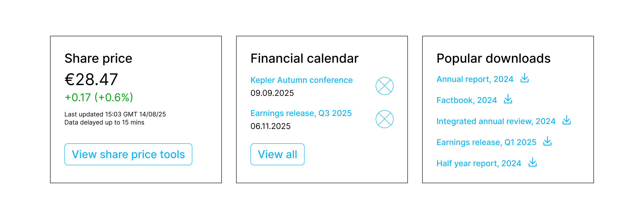Click the €28.47 share price value
This screenshot has width=644, height=219.
[x=91, y=79]
